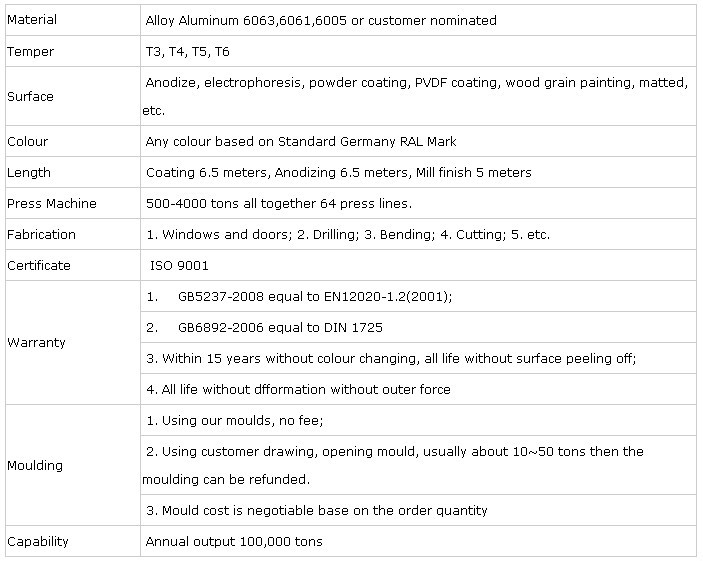Click the Fabrication row label
Viewport: 703px width, 561px height.
pyautogui.click(x=41, y=234)
